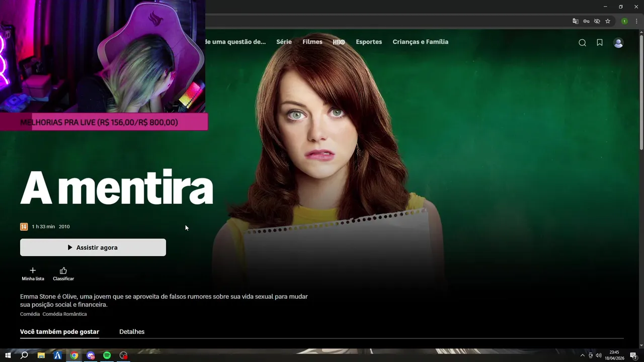Open the HBO hub logo
The width and height of the screenshot is (644, 362).
pos(339,42)
